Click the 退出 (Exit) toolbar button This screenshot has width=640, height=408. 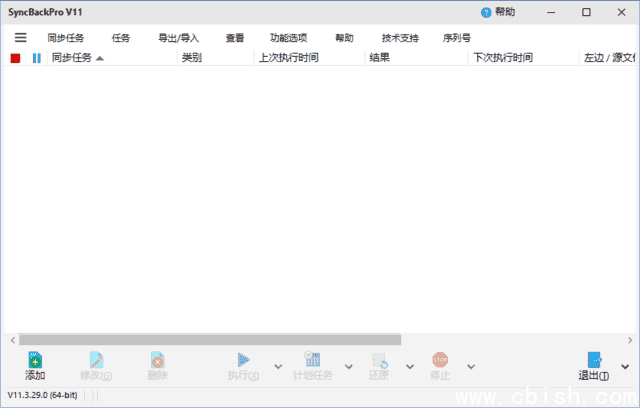click(x=594, y=366)
